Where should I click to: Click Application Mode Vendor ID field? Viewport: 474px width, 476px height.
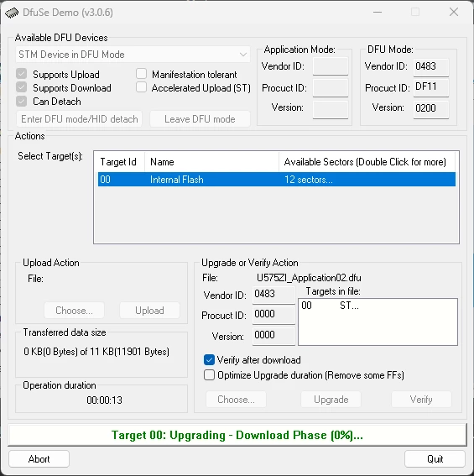(x=331, y=66)
